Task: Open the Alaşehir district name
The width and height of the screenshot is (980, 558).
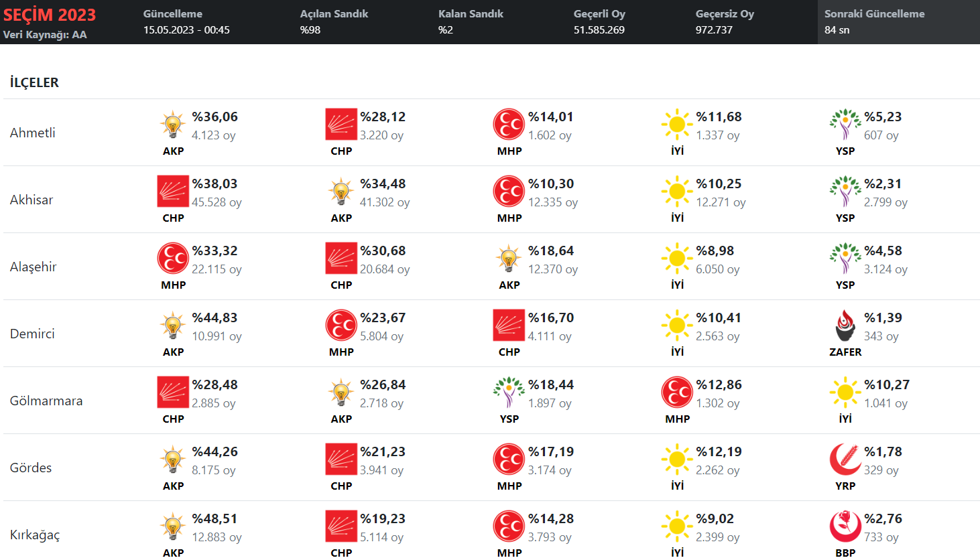Action: click(34, 267)
